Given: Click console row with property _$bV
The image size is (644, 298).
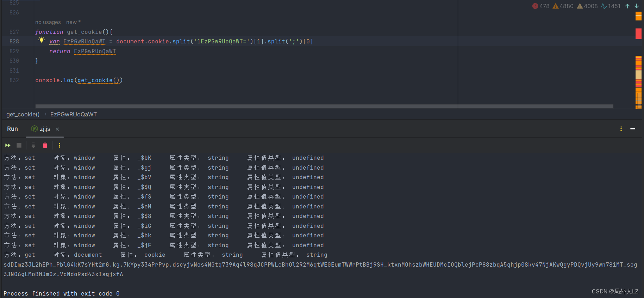Looking at the screenshot, I should click(x=164, y=177).
